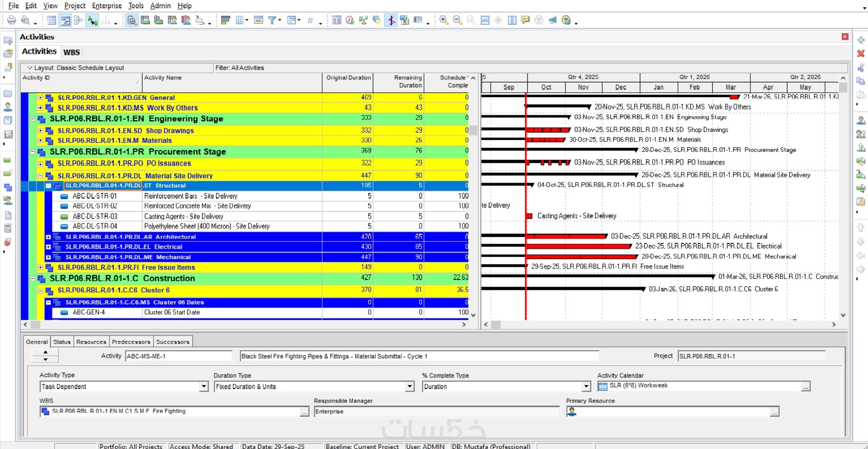Screen dimensions: 868x449
Task: Switch to the Activity Network view icon
Action: click(x=79, y=20)
